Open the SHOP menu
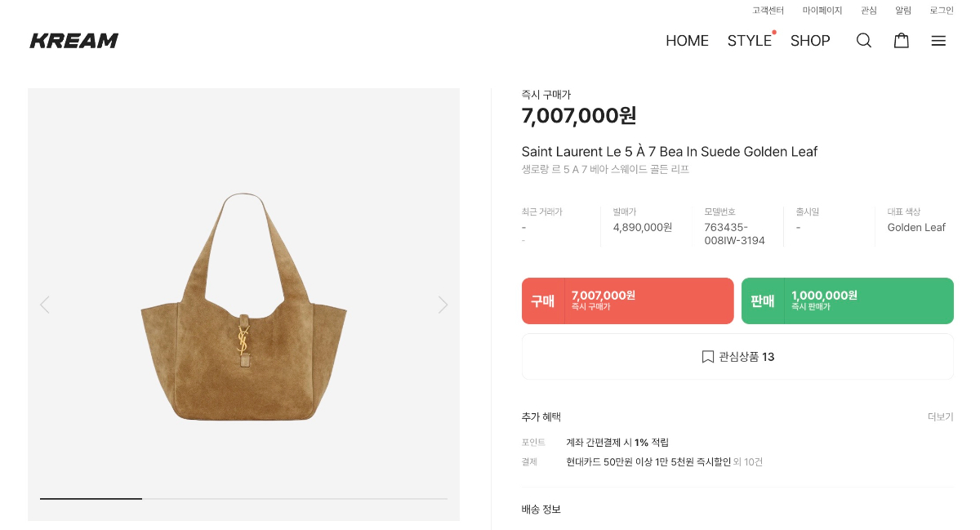This screenshot has width=980, height=530. pyautogui.click(x=810, y=41)
